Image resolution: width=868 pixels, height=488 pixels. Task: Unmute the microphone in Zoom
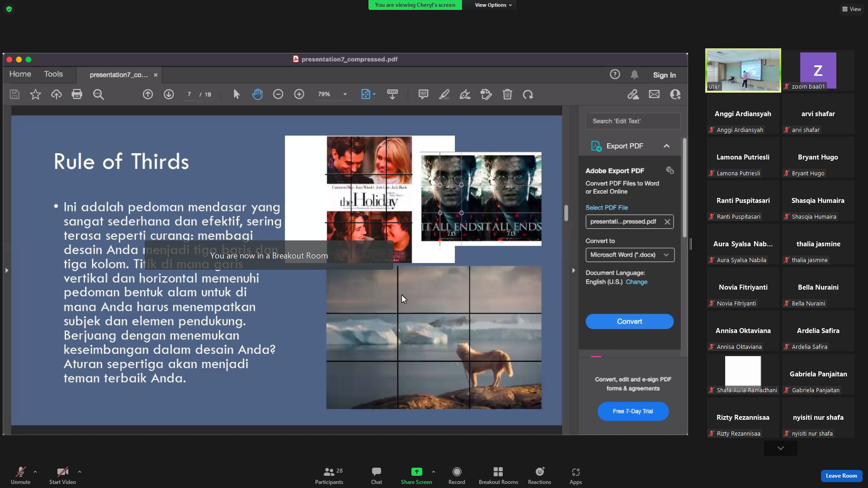[20, 475]
